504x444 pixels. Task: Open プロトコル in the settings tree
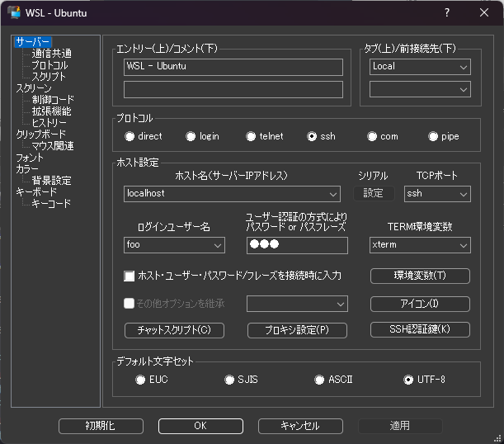(x=49, y=65)
